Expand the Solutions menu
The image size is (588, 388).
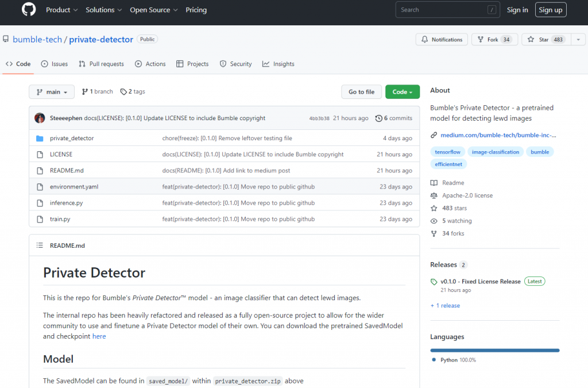click(103, 10)
